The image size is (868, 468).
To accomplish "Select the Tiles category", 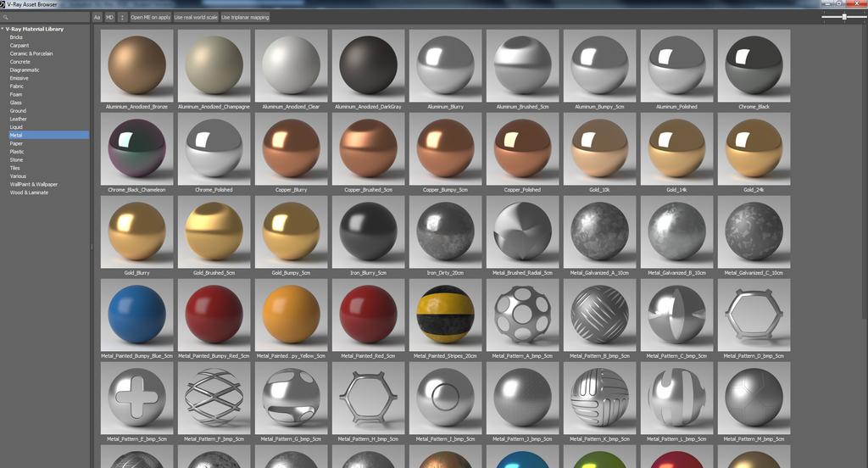I will pyautogui.click(x=15, y=168).
